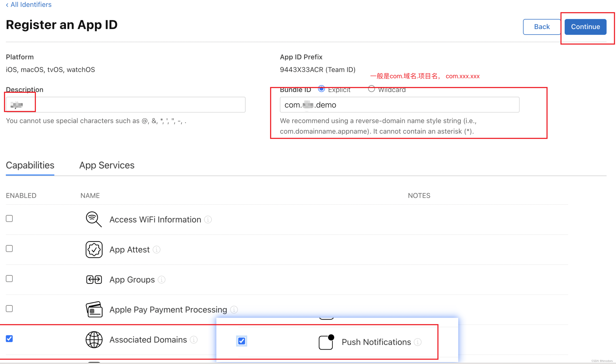Viewport: 616px width, 364px height.
Task: Click the Push Notifications label
Action: pyautogui.click(x=376, y=342)
